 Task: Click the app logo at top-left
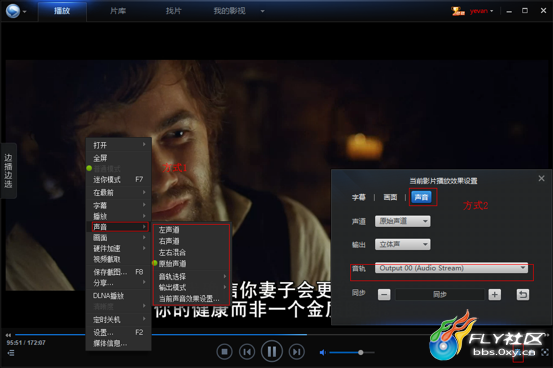point(13,11)
